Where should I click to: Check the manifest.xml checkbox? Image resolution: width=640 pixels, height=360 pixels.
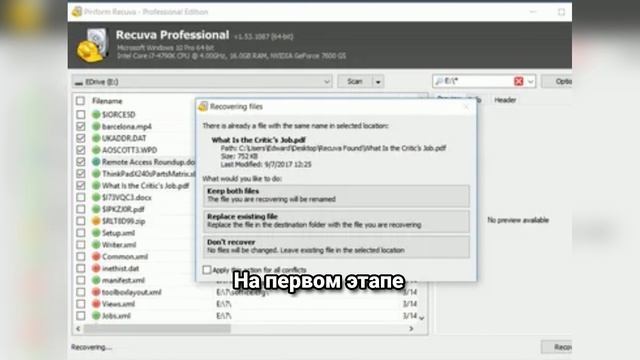(x=81, y=280)
